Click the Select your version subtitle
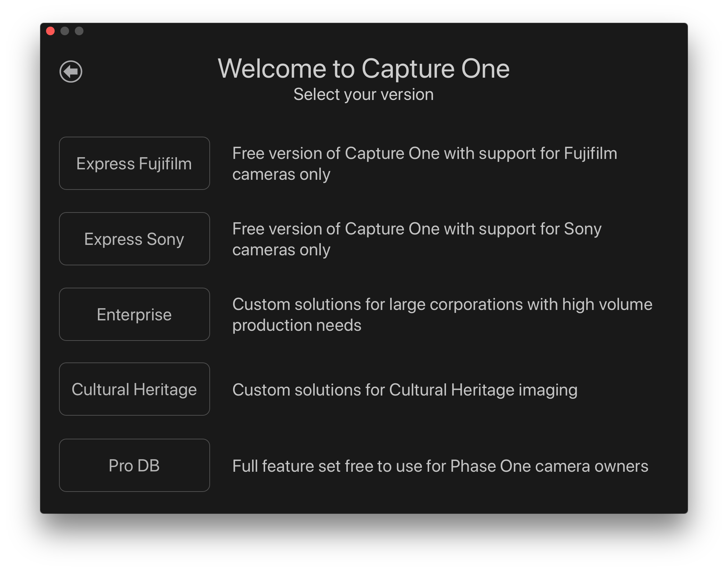This screenshot has height=571, width=728. click(364, 95)
